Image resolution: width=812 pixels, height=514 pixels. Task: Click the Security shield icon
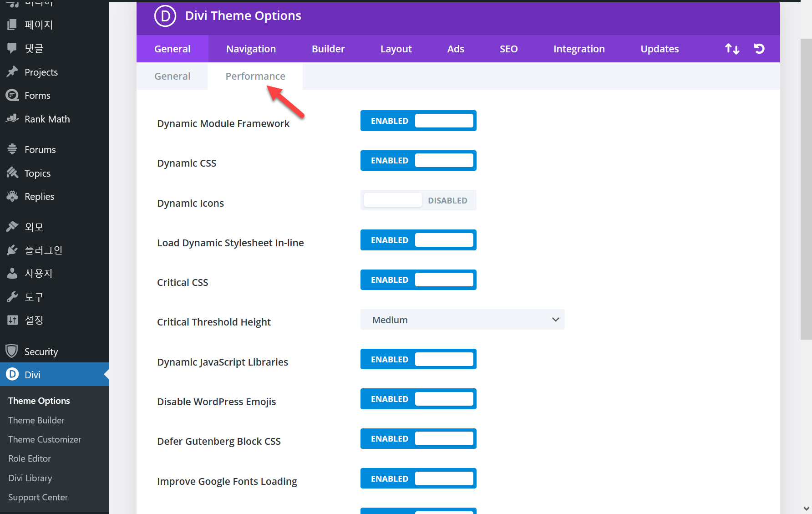(12, 351)
